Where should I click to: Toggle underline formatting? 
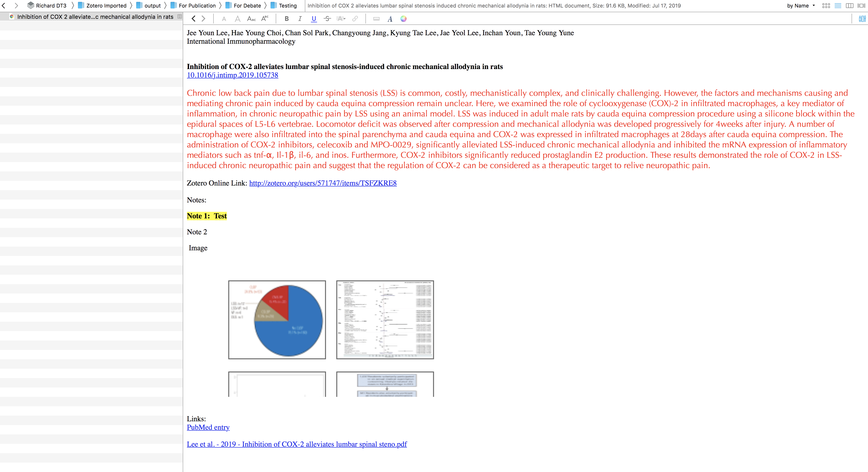tap(314, 19)
